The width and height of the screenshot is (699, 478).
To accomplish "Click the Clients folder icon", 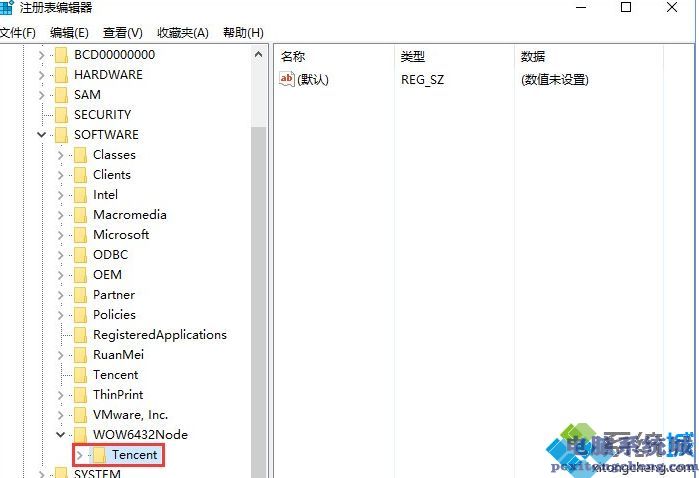I will click(80, 175).
